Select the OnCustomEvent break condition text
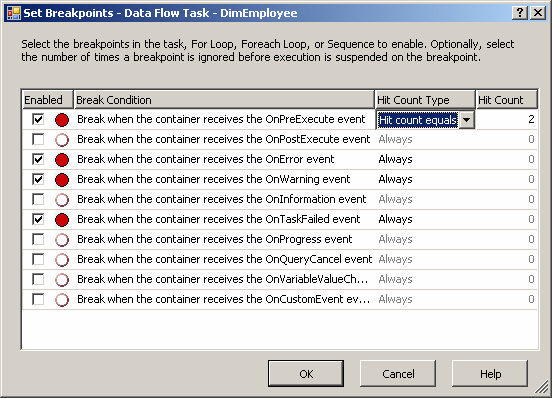552x398 pixels. tap(224, 300)
